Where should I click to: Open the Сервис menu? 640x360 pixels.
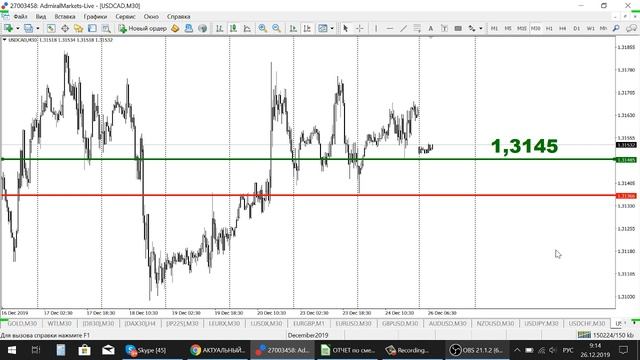point(125,16)
